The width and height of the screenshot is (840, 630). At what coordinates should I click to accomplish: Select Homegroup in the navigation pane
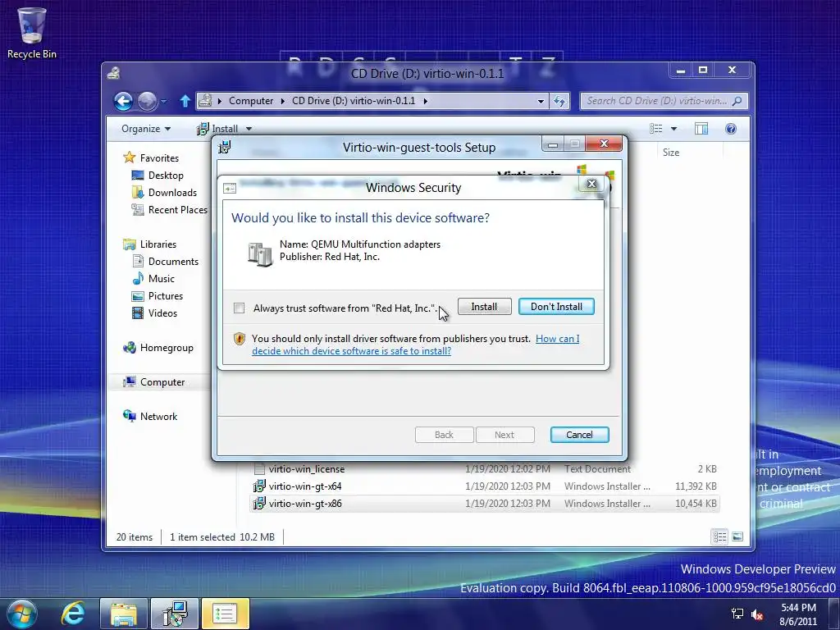tap(166, 348)
